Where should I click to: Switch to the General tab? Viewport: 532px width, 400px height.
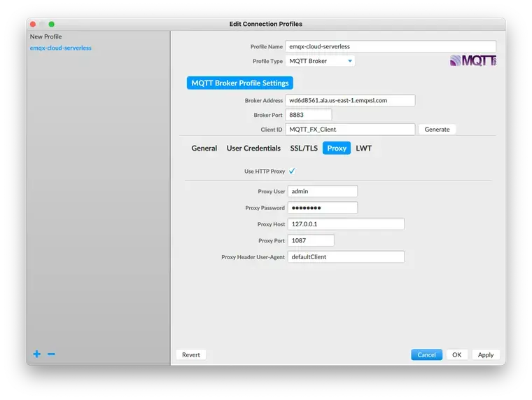204,148
